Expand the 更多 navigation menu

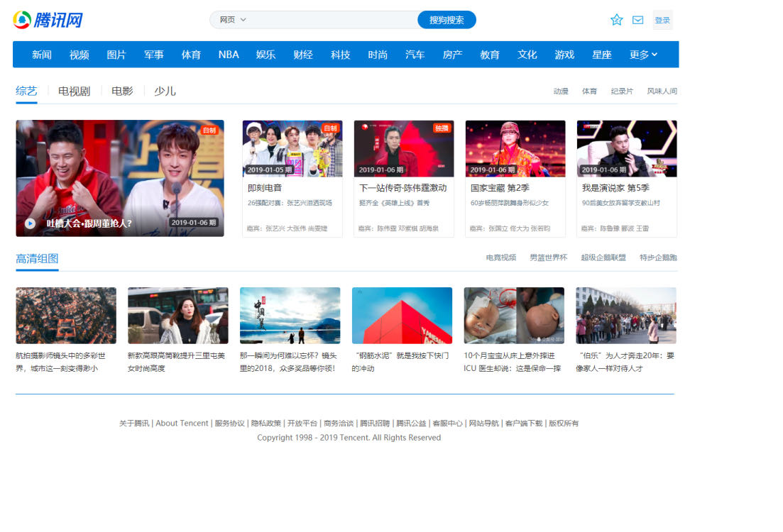coord(643,55)
